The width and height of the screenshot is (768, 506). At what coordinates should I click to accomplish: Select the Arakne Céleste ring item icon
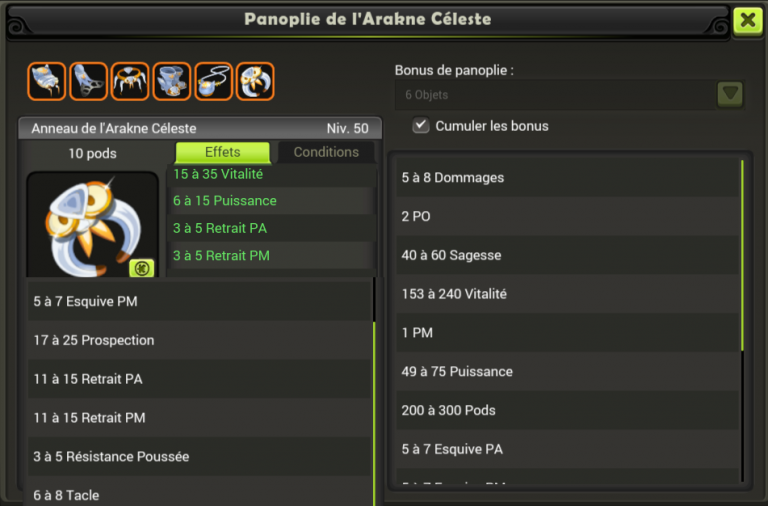tap(255, 81)
